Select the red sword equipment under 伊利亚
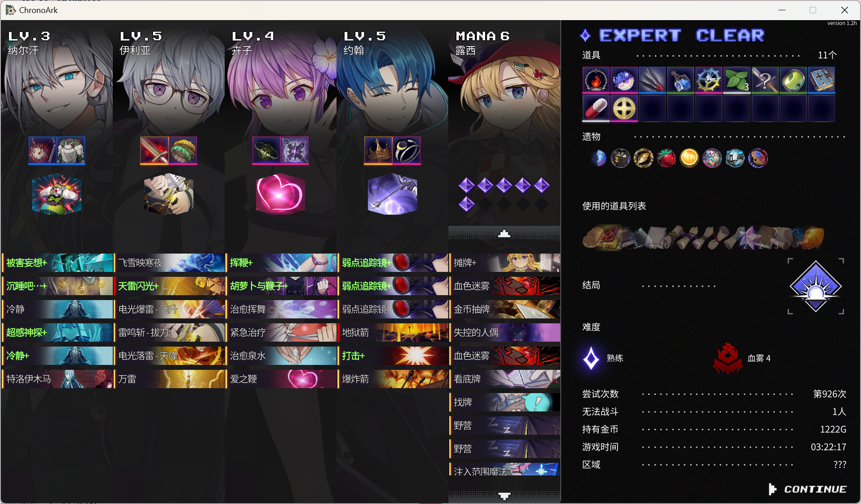Screen dimensions: 861x504 (x=154, y=150)
